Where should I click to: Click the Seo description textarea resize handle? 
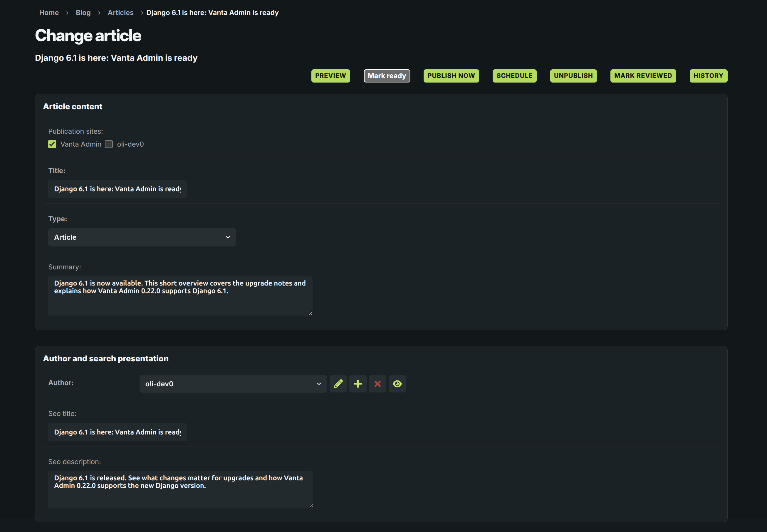[311, 505]
